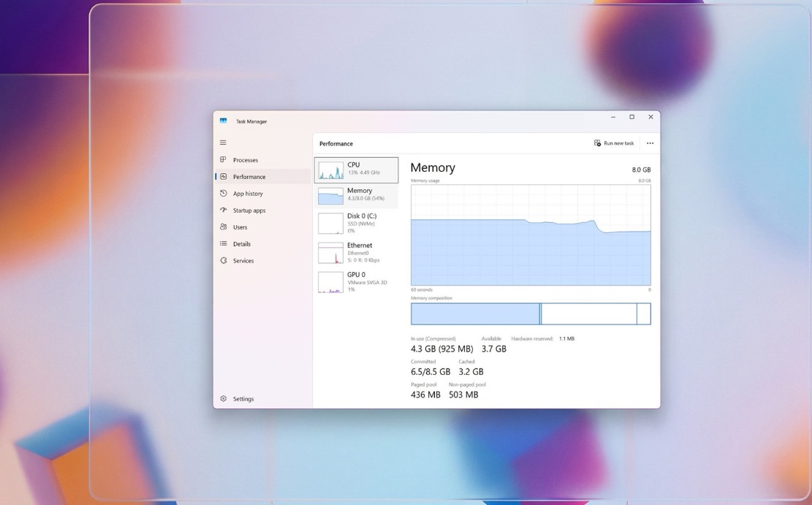Click the Disk 0 (C:) label
The height and width of the screenshot is (505, 812).
point(362,216)
